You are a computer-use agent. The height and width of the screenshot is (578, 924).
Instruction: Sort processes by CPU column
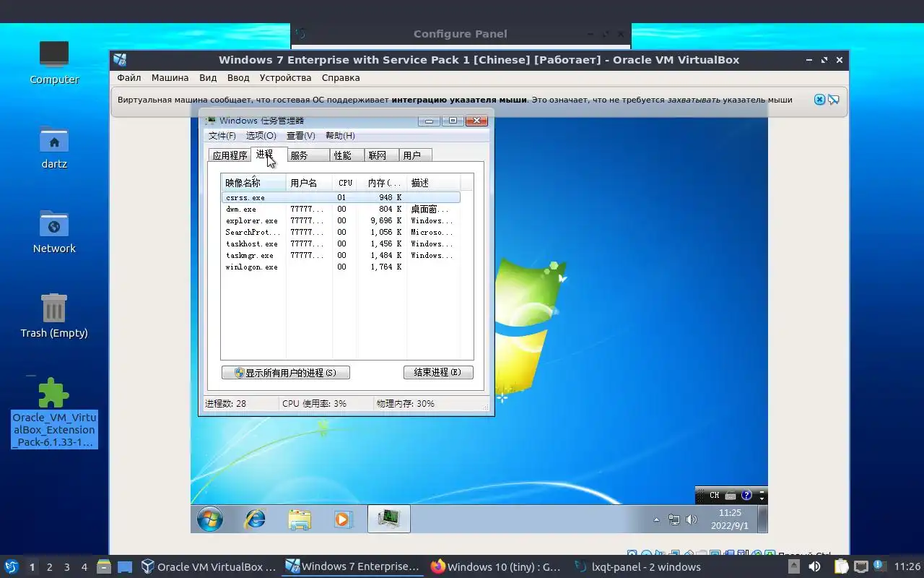[346, 183]
